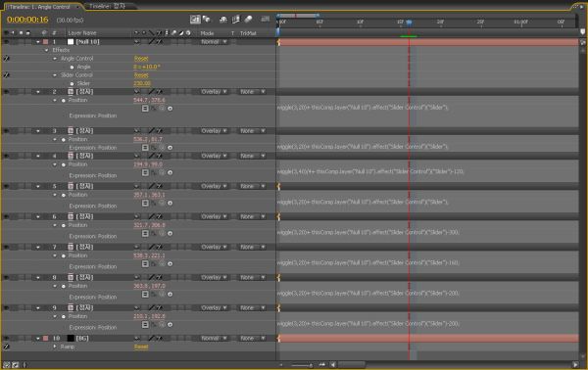Reset the Slider Control effect
Screen dimensions: 588x370
(x=141, y=75)
